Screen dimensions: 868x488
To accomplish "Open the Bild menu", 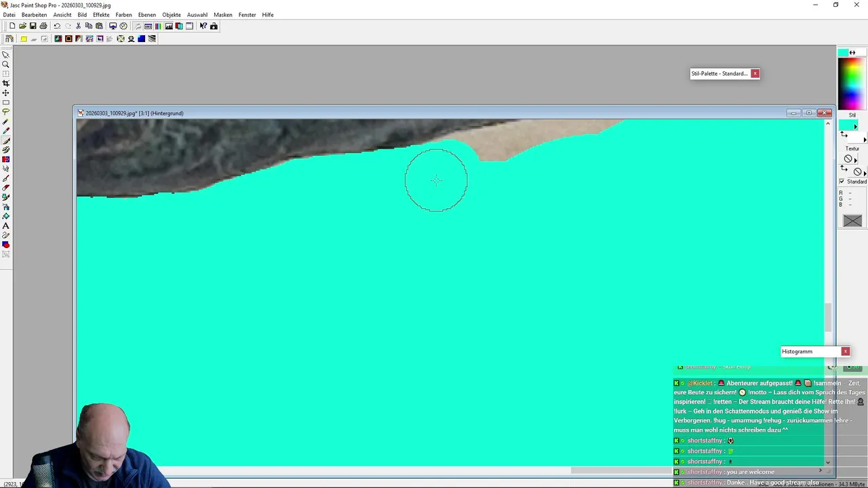I will [x=82, y=15].
